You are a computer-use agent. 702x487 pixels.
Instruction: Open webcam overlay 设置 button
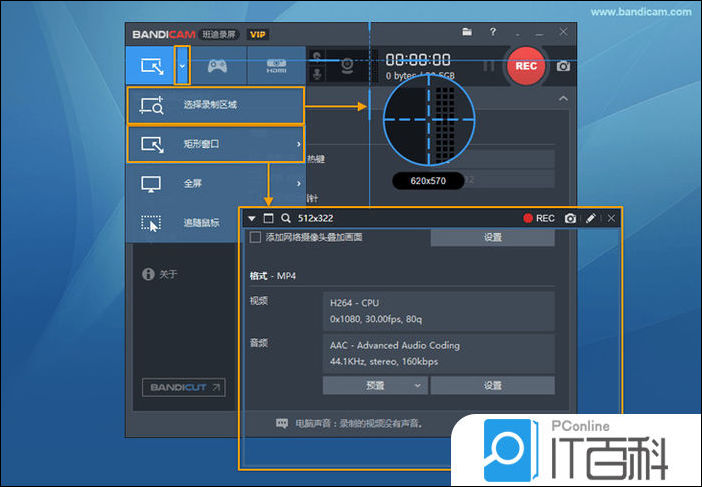coord(492,237)
